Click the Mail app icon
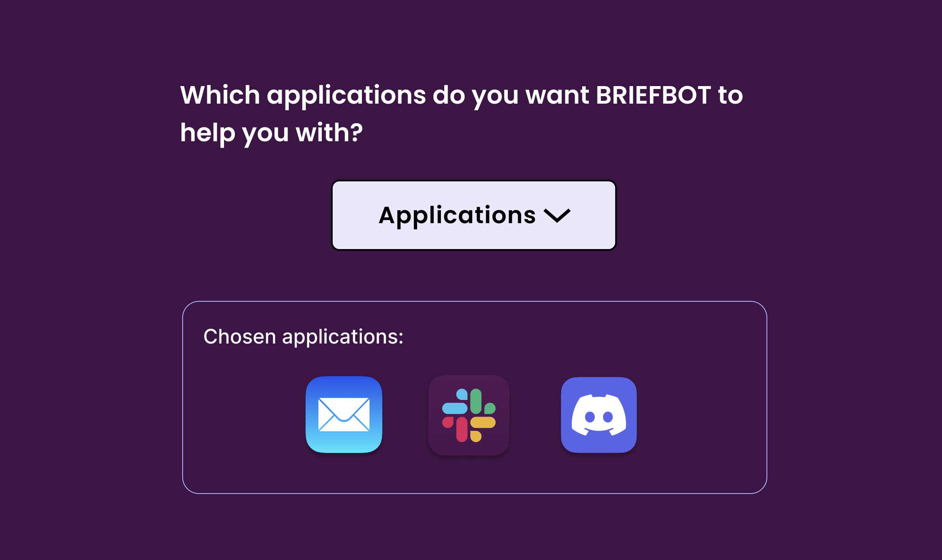Viewport: 942px width, 560px height. [344, 414]
